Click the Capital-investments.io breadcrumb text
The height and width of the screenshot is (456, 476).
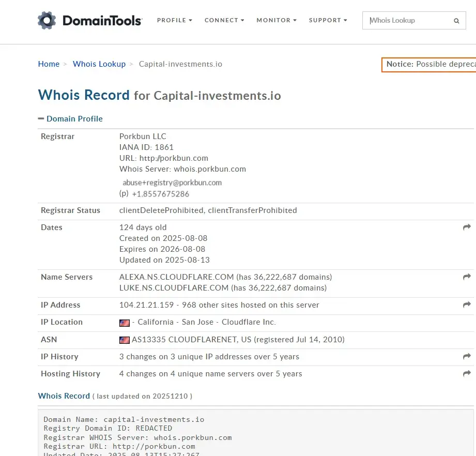point(180,64)
